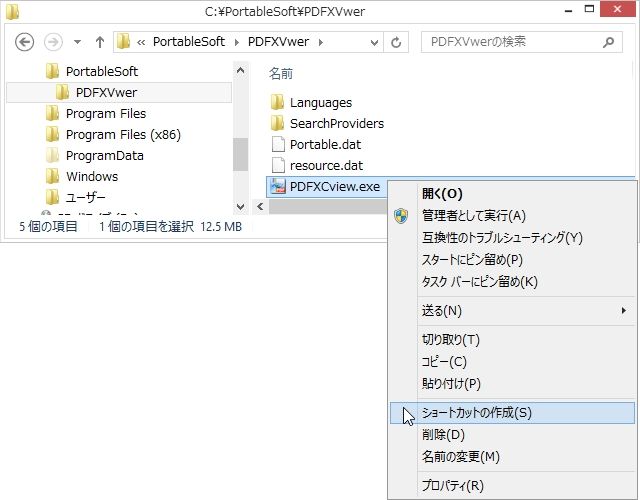Maximize the Explorer window
The width and height of the screenshot is (640, 500).
tap(589, 9)
